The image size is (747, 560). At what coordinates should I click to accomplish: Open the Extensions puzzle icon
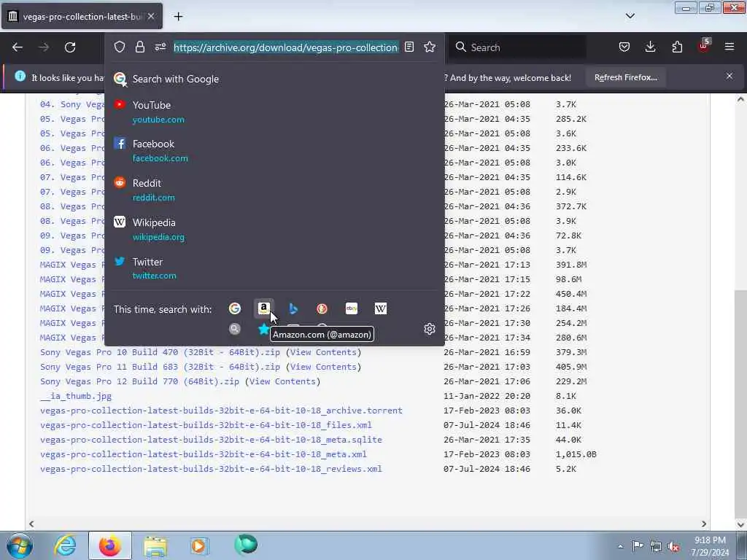click(x=677, y=47)
